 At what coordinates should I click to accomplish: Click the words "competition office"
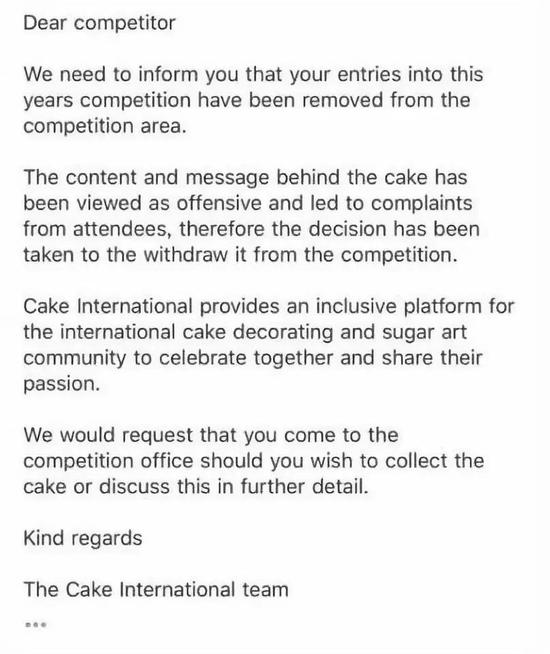[108, 461]
